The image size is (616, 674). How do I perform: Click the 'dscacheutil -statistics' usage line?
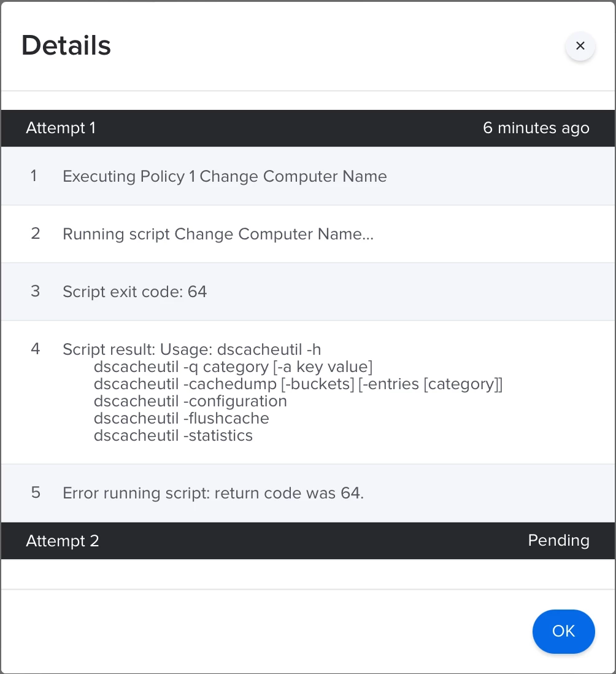[x=173, y=435]
